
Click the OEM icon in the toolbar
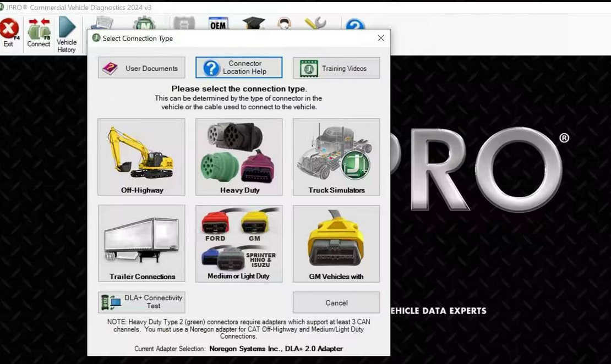pos(218,24)
